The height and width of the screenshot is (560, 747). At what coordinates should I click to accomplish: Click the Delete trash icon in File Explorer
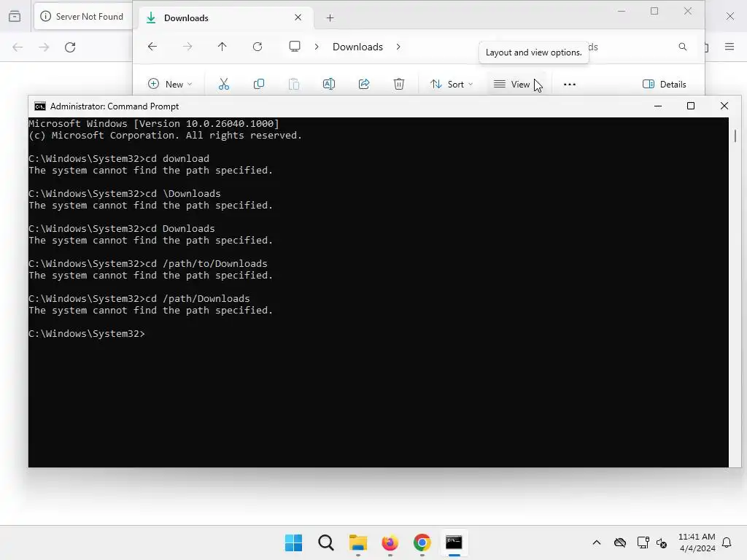pos(399,85)
